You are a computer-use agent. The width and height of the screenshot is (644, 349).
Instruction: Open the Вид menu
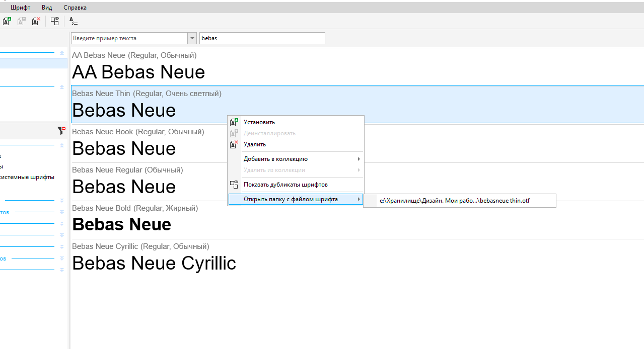tap(47, 8)
